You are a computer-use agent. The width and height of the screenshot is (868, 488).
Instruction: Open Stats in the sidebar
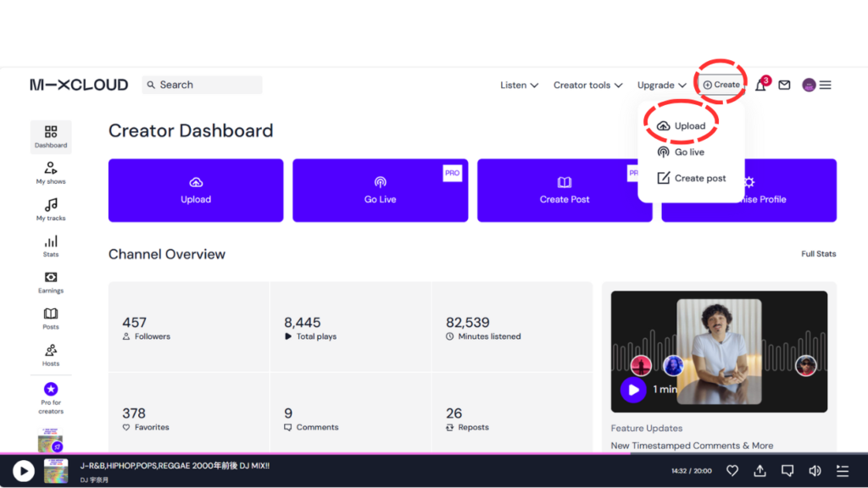[51, 246]
